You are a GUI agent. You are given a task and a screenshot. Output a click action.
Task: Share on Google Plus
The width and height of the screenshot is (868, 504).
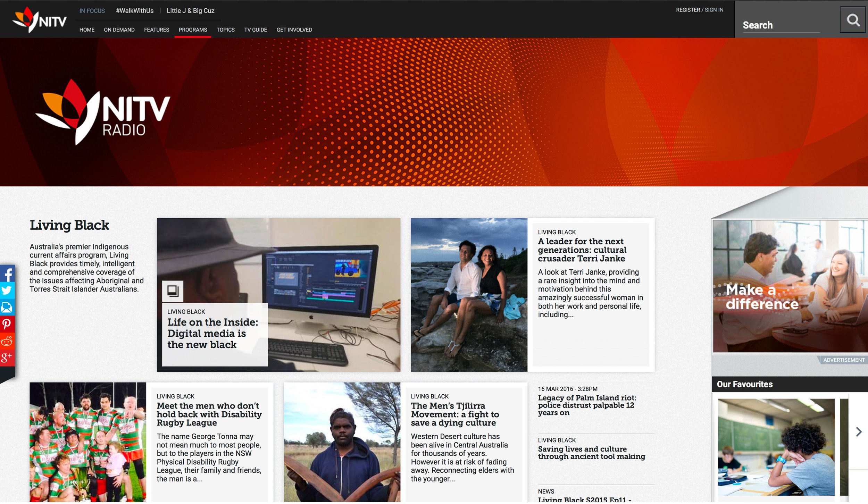click(7, 358)
